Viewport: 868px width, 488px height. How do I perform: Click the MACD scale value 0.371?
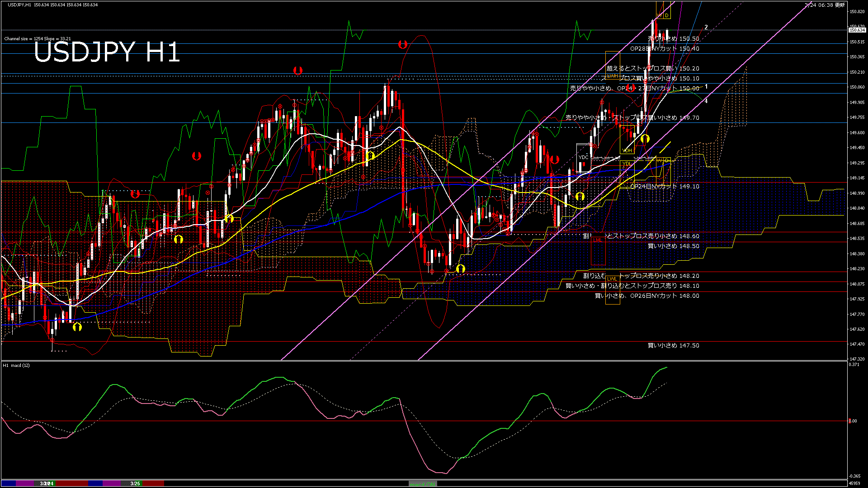tap(854, 365)
